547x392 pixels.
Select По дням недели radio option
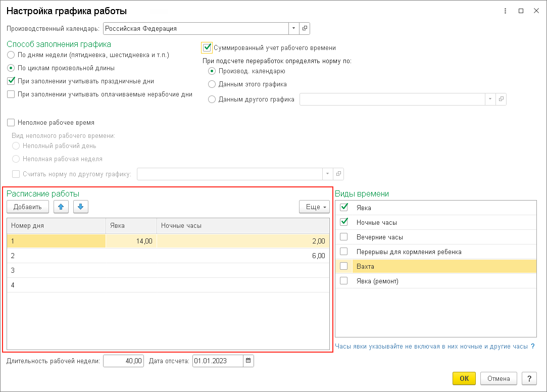[x=11, y=55]
